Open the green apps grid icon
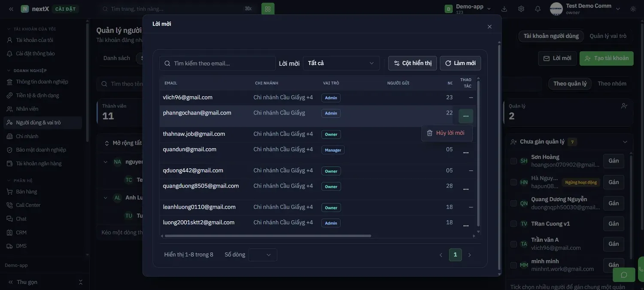Image resolution: width=644 pixels, height=290 pixels. 268,9
